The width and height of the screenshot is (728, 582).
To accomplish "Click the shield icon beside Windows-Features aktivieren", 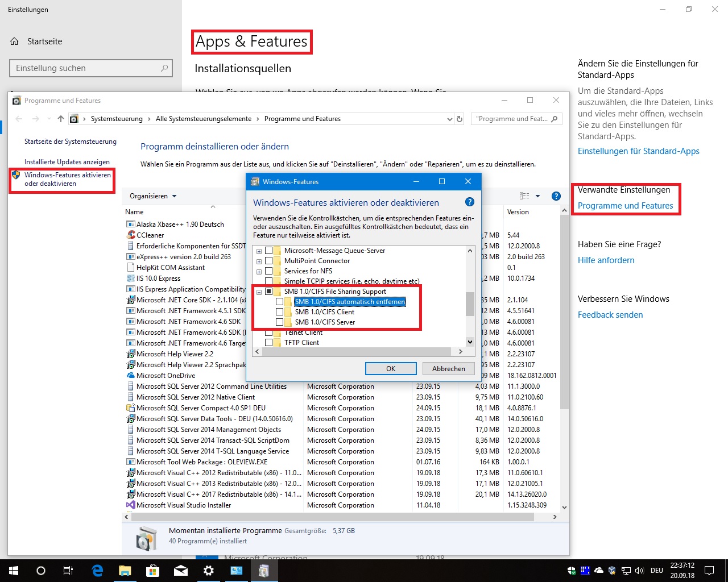I will [16, 175].
